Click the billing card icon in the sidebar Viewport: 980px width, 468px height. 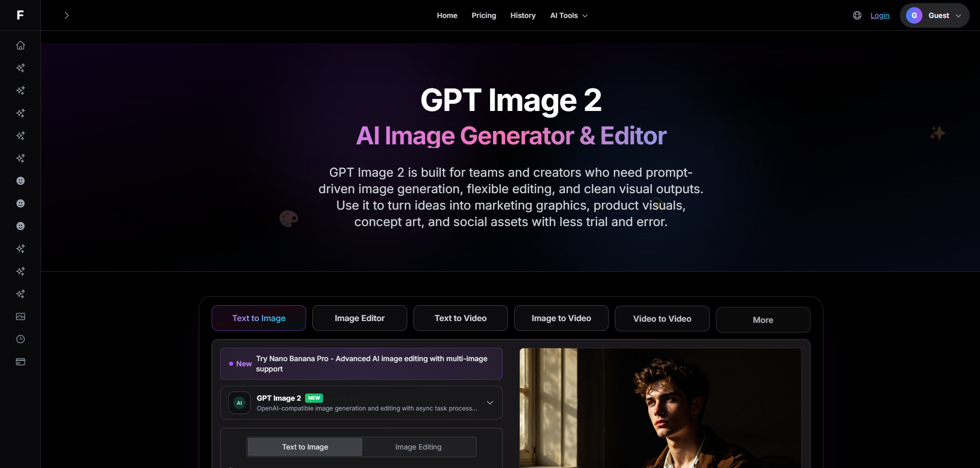[20, 362]
